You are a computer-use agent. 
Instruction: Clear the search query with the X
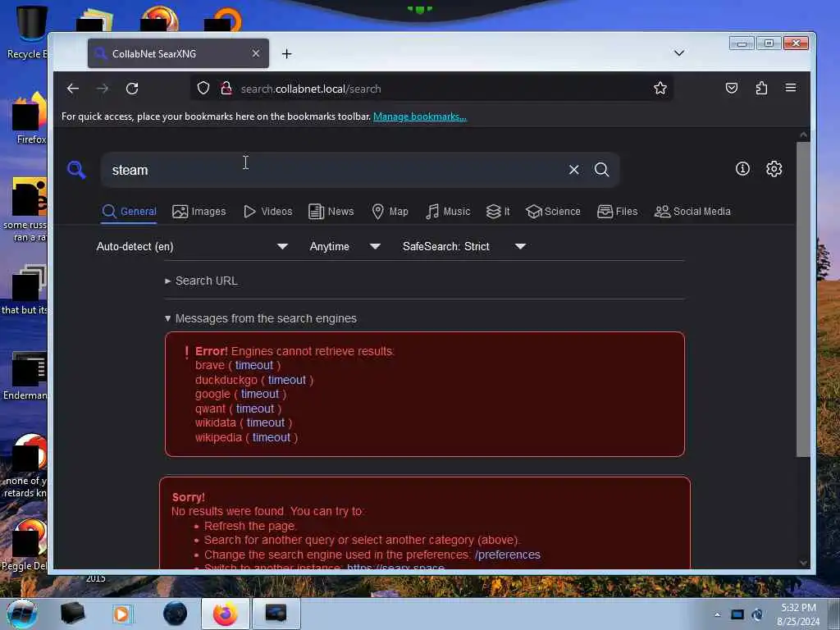pos(573,170)
